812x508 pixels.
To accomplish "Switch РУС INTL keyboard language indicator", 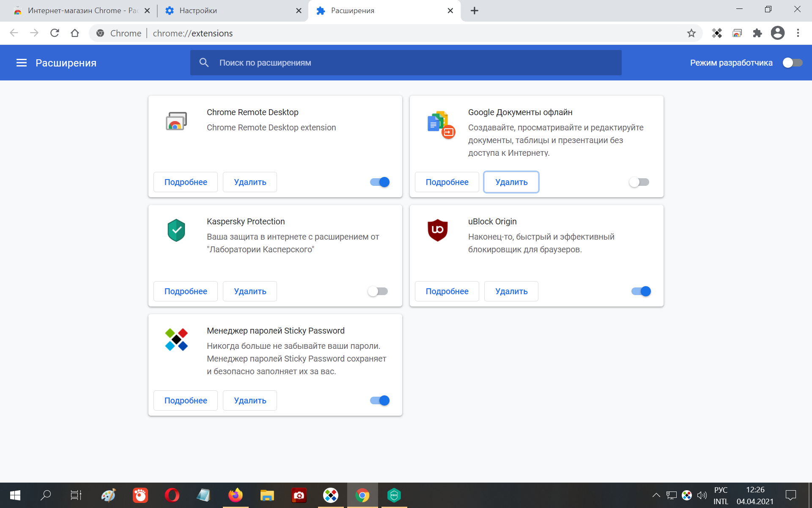I will coord(721,495).
